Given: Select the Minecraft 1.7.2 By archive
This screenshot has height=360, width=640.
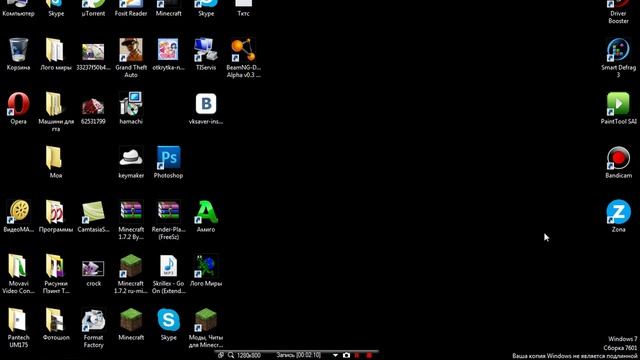Looking at the screenshot, I should [131, 211].
